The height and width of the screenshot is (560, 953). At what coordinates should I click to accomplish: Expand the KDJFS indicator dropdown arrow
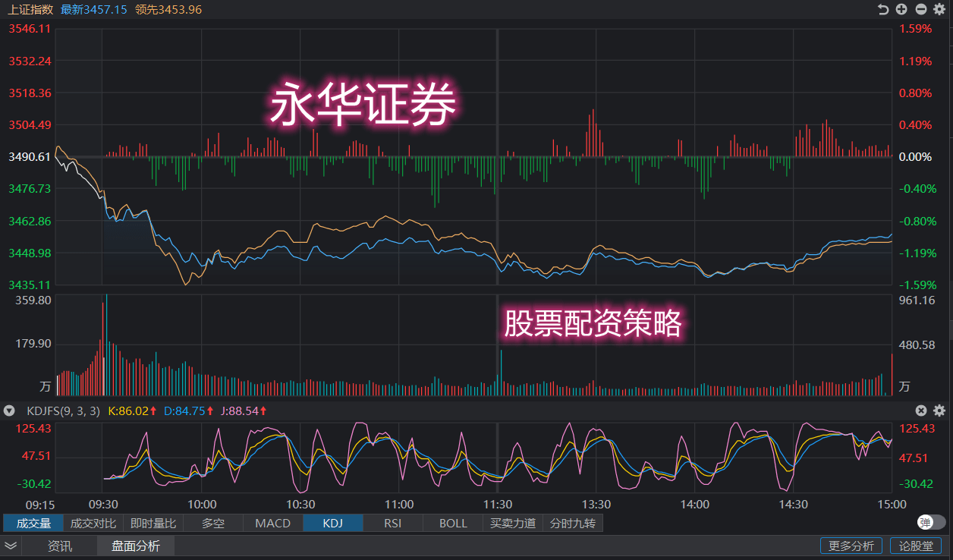click(x=9, y=411)
